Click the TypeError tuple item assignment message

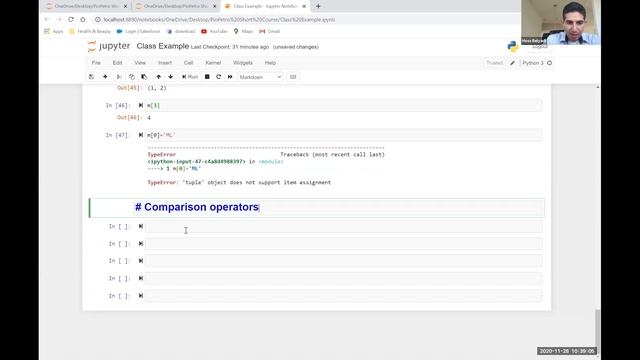point(239,182)
